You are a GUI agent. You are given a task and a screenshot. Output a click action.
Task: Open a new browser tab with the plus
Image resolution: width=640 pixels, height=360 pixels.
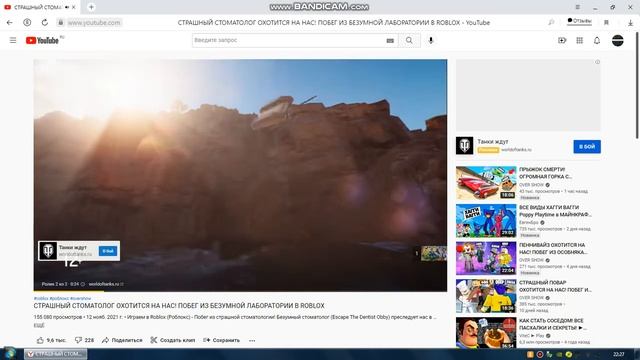pos(91,7)
